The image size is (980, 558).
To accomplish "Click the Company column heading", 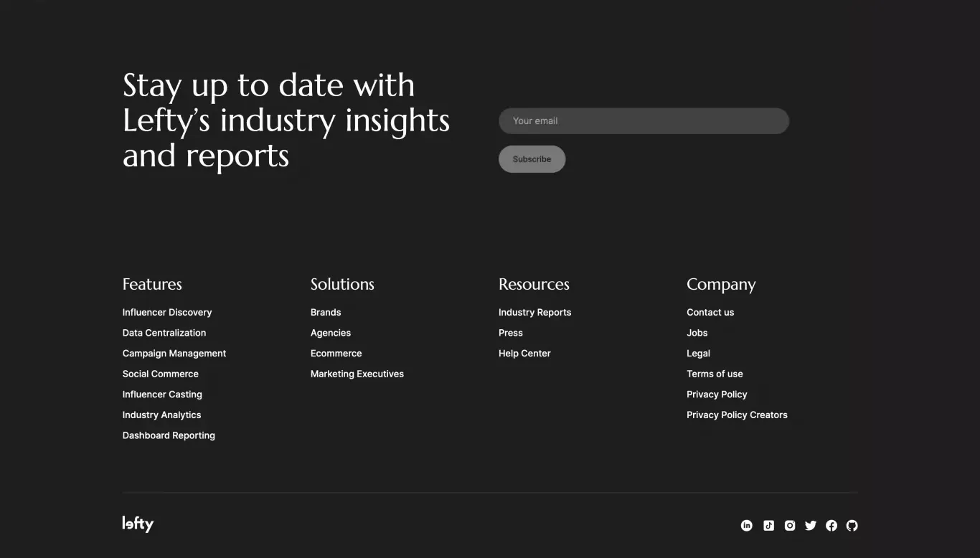I will [721, 285].
